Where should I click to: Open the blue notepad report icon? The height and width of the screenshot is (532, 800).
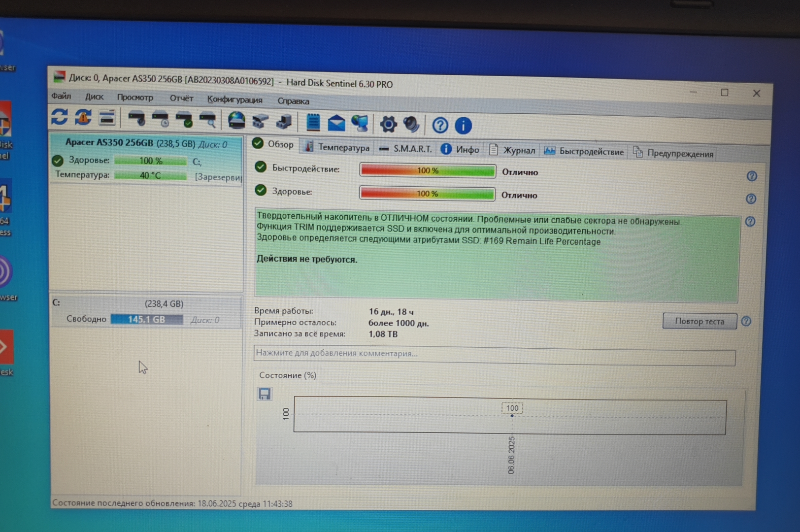point(313,122)
